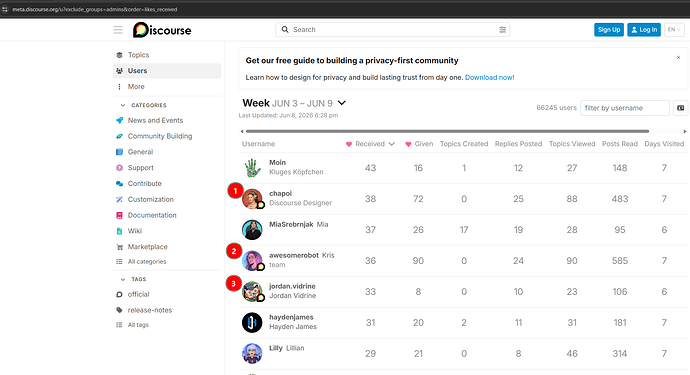Click the Download now link
Screen dimensions: 690x375
[489, 77]
